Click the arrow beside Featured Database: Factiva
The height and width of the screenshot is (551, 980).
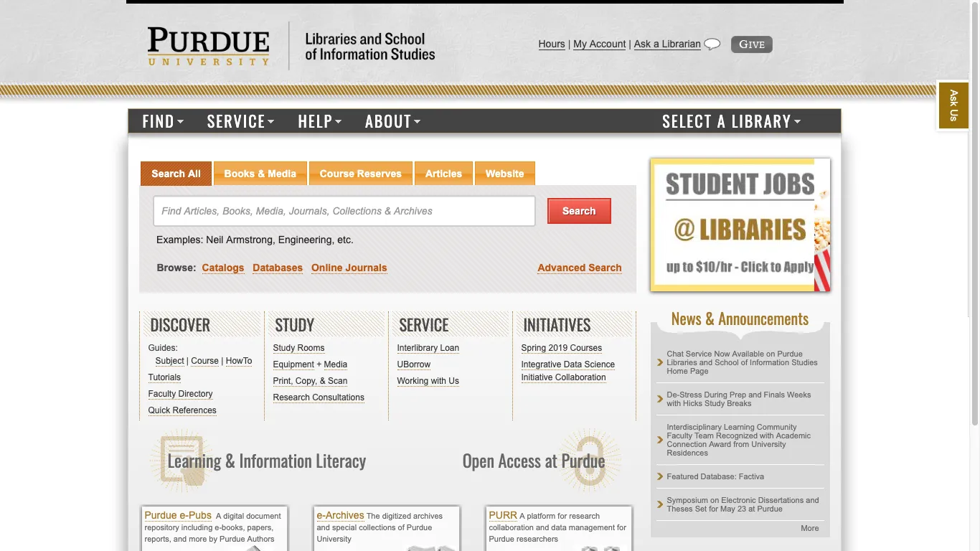coord(660,476)
